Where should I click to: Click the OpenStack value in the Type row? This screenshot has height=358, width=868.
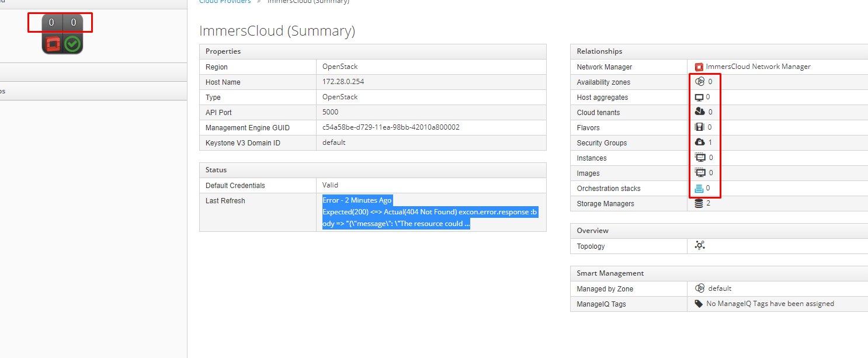[340, 97]
